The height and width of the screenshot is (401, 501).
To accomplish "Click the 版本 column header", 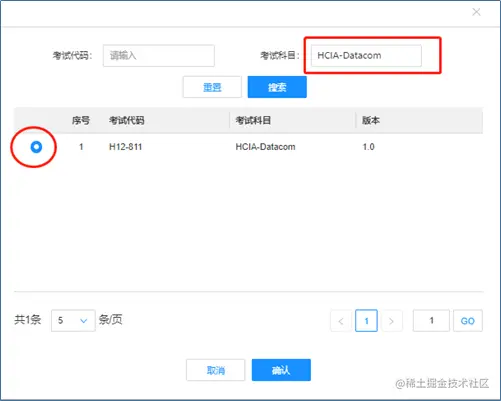I will pos(371,120).
